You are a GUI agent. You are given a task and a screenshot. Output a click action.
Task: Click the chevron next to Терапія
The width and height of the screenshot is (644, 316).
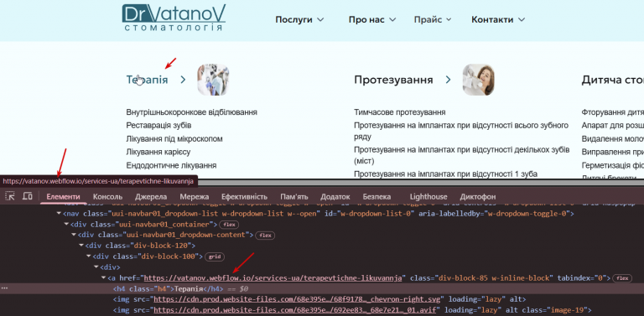click(x=183, y=80)
